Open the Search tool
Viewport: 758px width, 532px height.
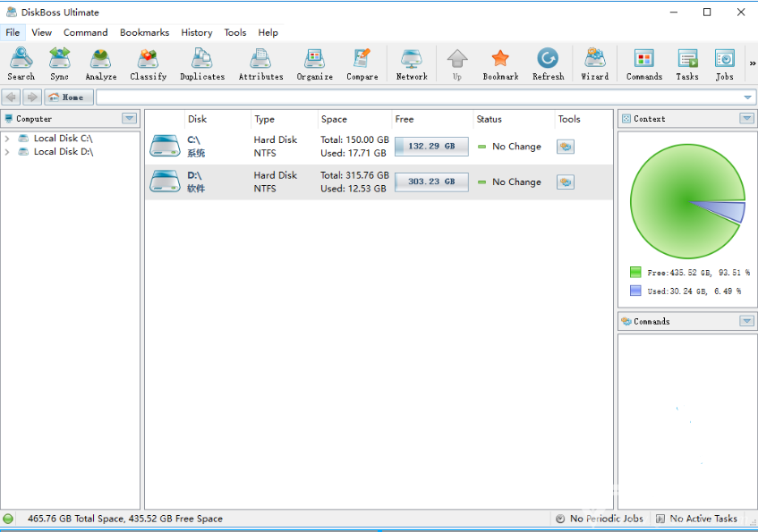click(x=21, y=63)
